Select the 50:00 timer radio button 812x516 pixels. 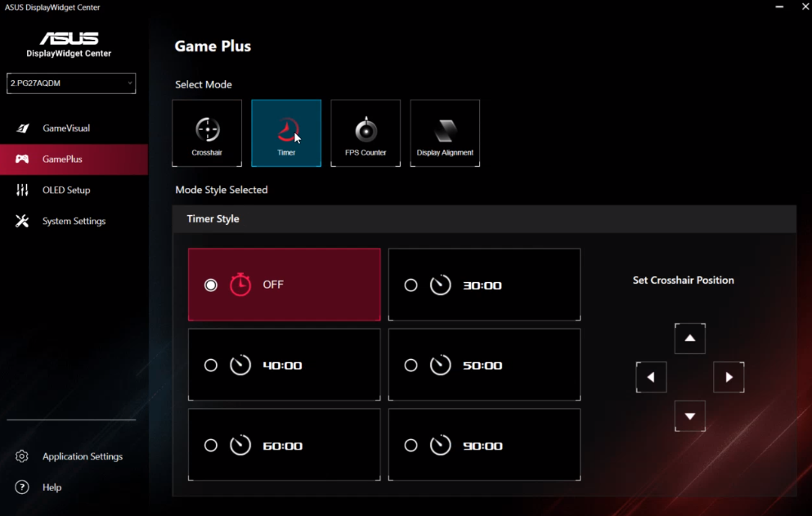point(410,366)
